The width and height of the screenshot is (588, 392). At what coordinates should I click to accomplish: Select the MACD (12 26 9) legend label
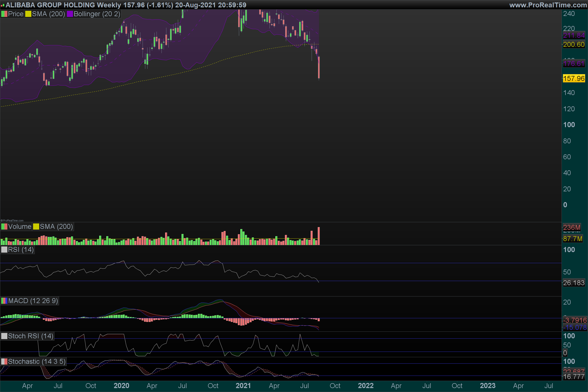pos(33,301)
